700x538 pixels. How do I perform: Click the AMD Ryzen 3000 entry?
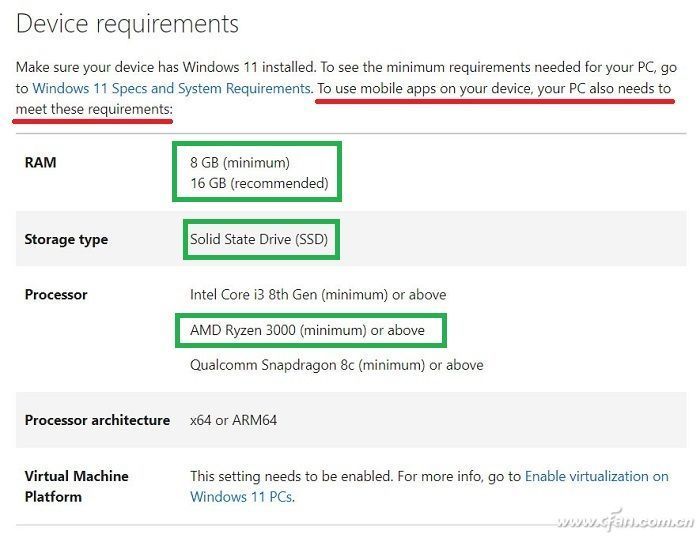pyautogui.click(x=307, y=330)
